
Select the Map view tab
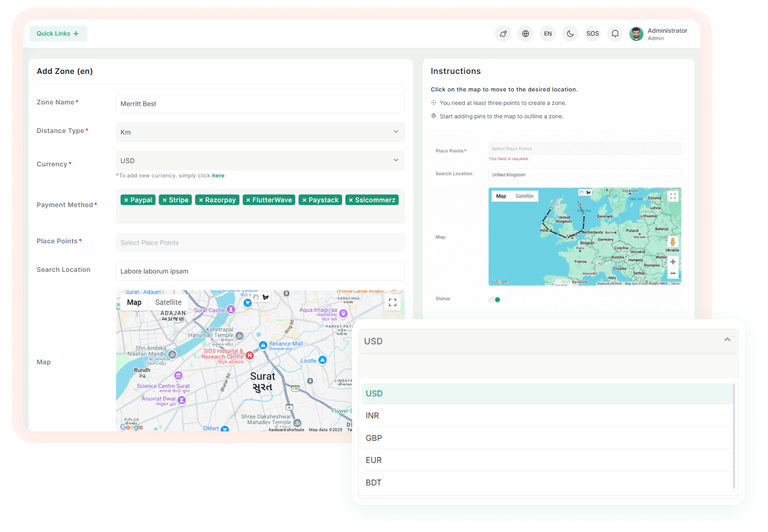[134, 302]
